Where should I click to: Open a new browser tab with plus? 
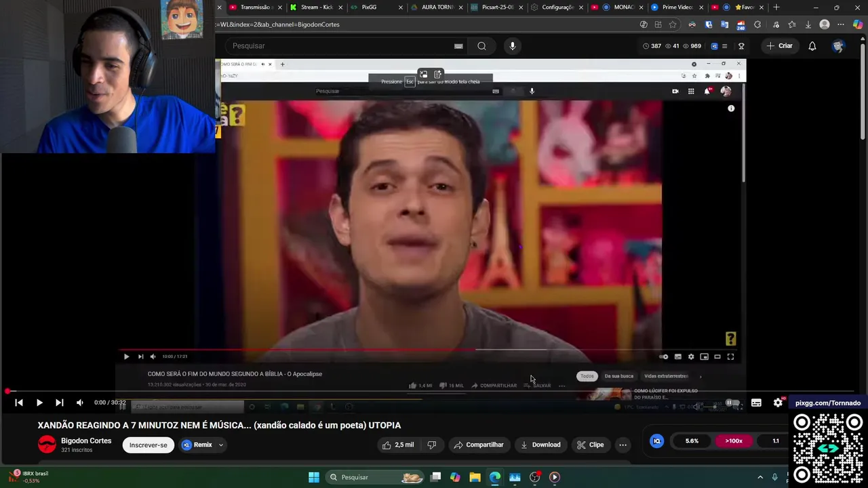(x=776, y=7)
